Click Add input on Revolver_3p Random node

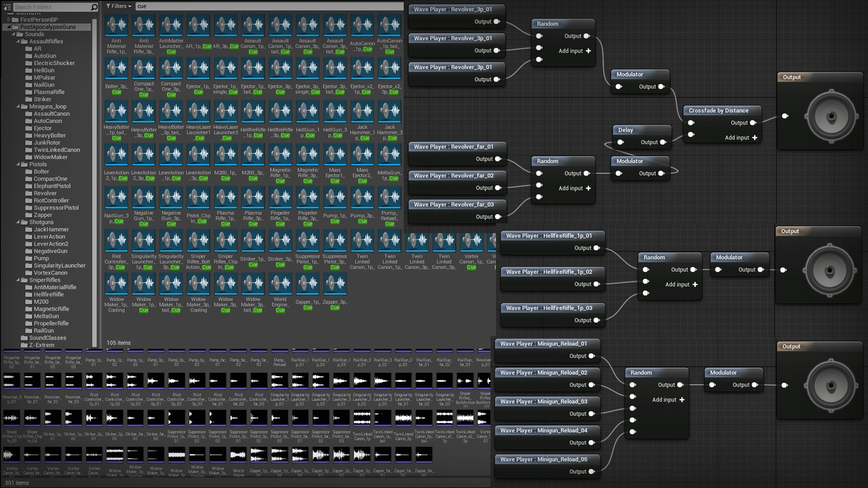point(574,51)
